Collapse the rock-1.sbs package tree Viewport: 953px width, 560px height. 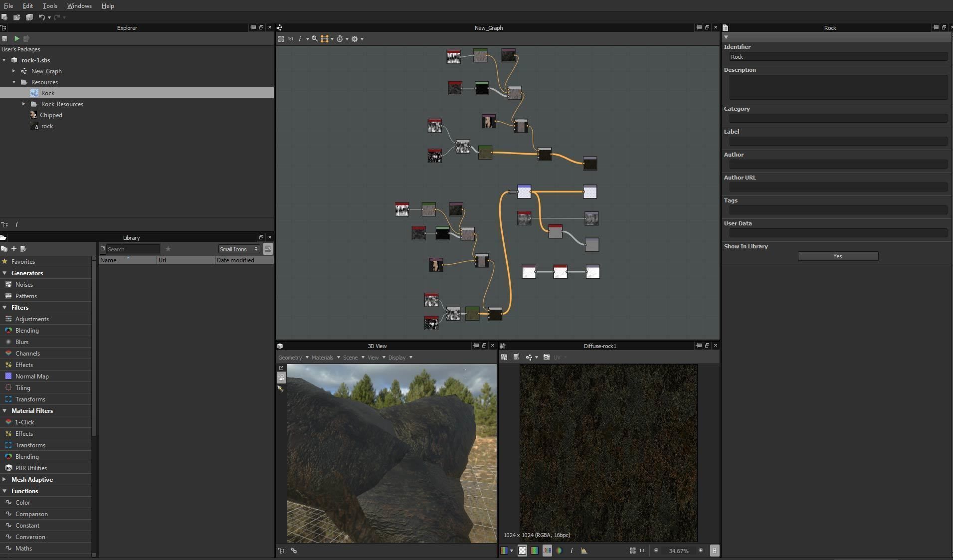coord(4,60)
